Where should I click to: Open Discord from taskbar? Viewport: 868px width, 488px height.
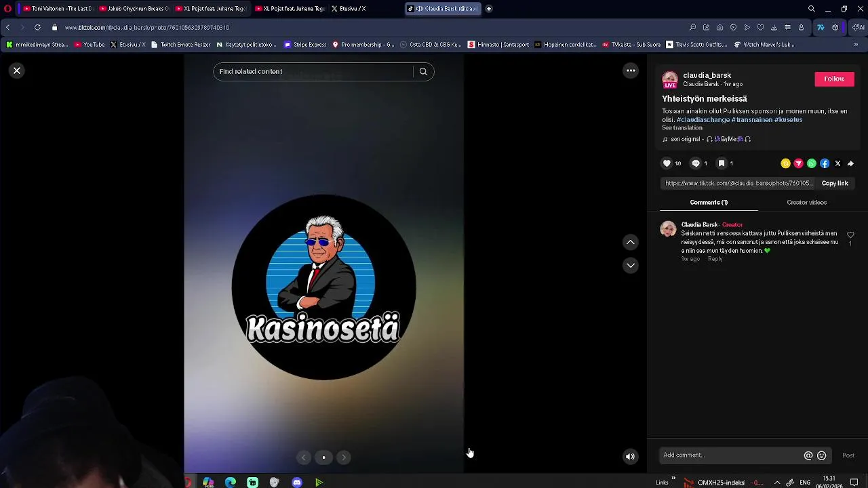(x=297, y=483)
